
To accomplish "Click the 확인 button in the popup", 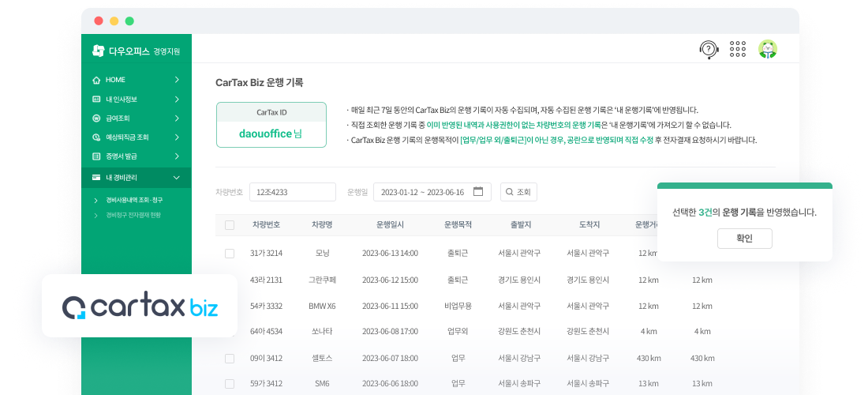I will click(745, 239).
